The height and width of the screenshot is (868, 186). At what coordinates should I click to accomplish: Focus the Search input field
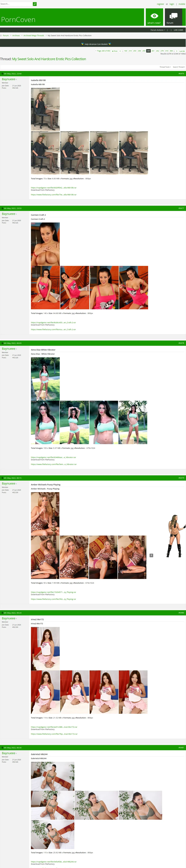pyautogui.click(x=16, y=4)
